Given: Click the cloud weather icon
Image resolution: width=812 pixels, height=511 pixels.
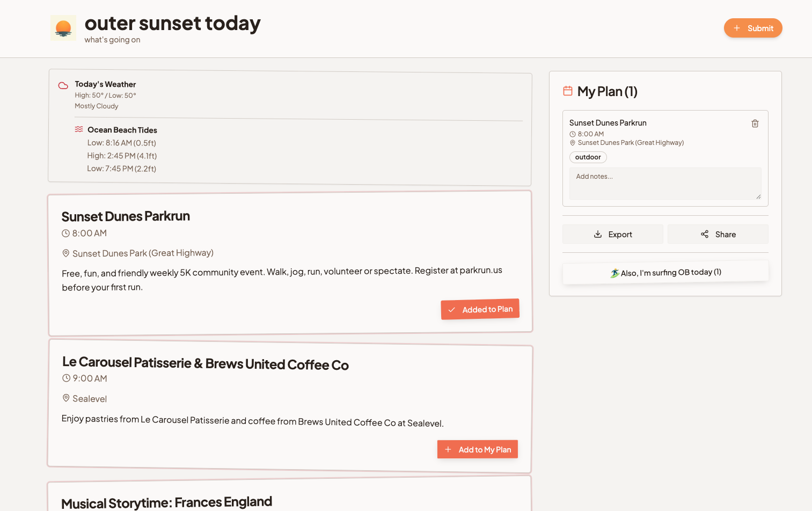Looking at the screenshot, I should pos(63,85).
